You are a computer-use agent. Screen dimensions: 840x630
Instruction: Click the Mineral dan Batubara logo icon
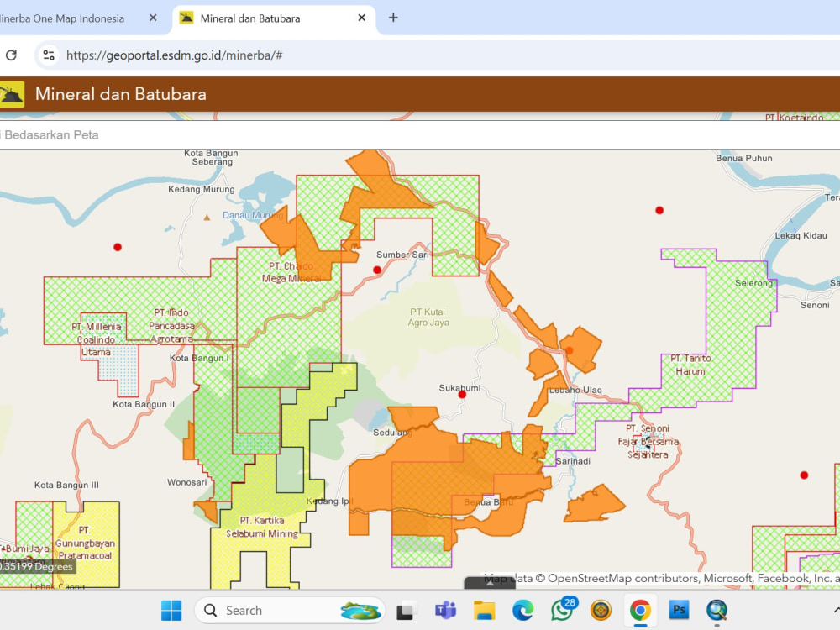pos(12,94)
